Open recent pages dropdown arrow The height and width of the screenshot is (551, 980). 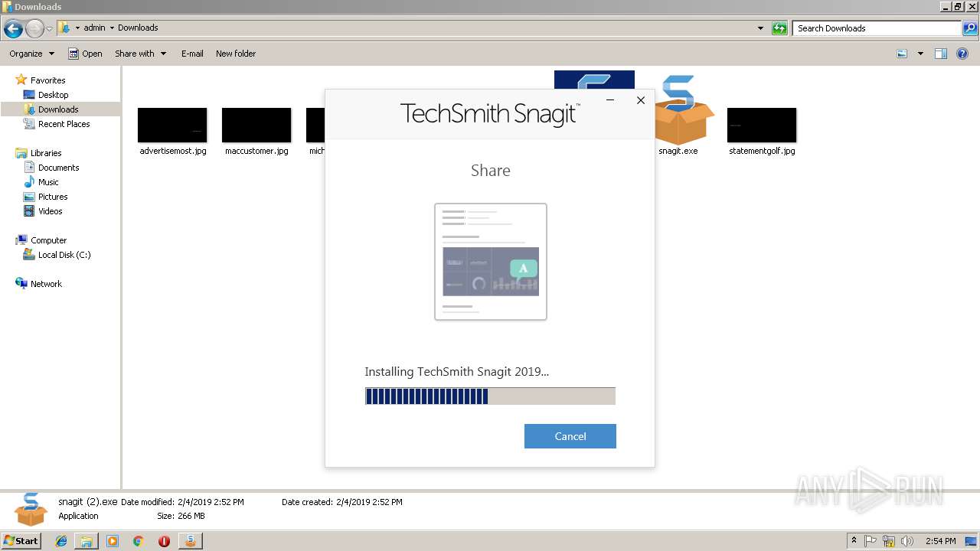pos(50,29)
